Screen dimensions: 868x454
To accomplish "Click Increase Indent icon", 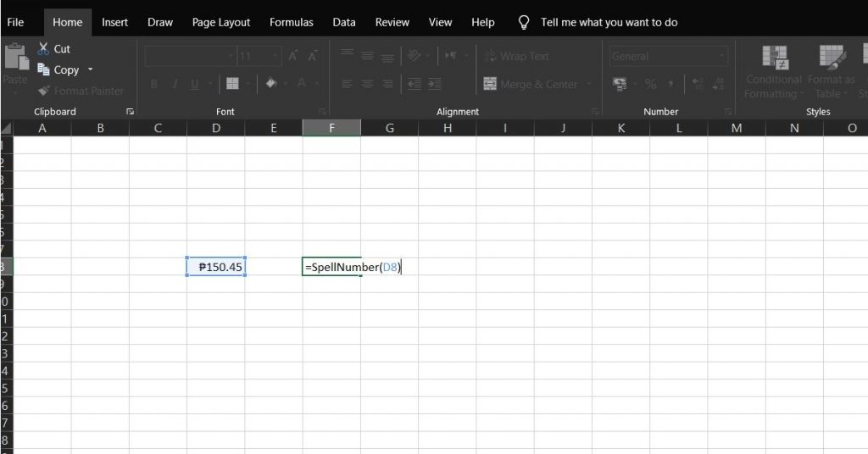I will (435, 84).
